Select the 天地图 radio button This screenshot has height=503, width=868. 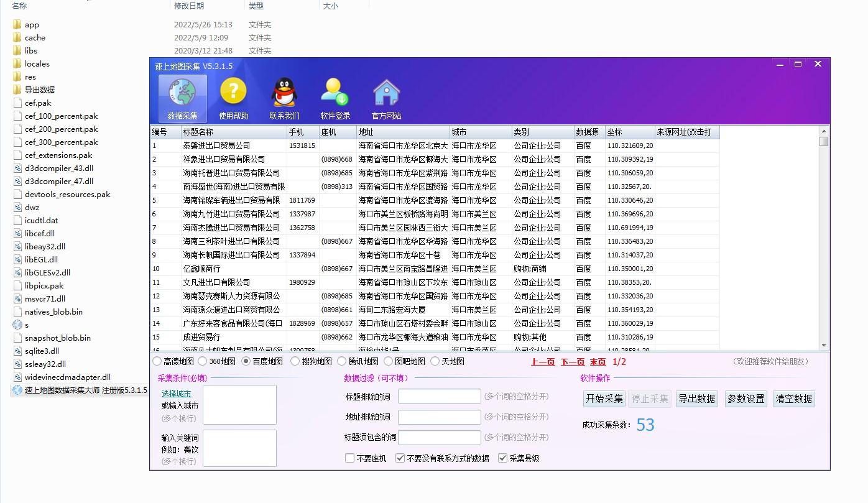pyautogui.click(x=435, y=361)
